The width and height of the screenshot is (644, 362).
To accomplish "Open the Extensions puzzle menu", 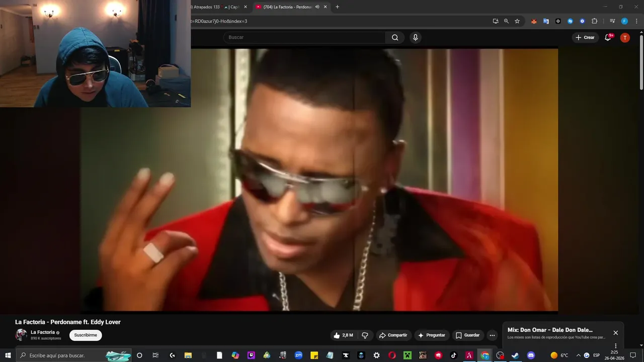I will [x=594, y=21].
